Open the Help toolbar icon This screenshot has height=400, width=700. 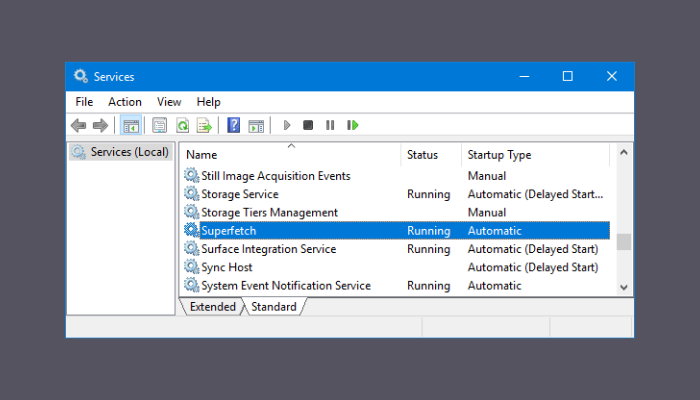coord(233,125)
